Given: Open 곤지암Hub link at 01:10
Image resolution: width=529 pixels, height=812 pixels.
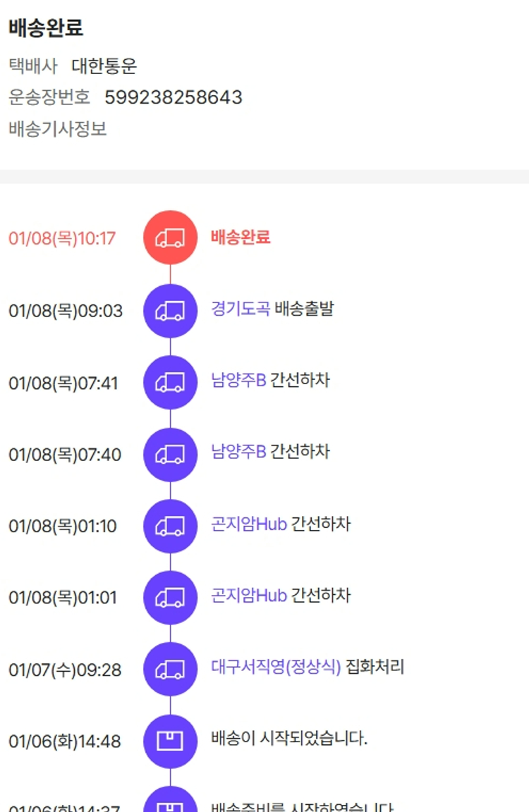Looking at the screenshot, I should [x=248, y=524].
